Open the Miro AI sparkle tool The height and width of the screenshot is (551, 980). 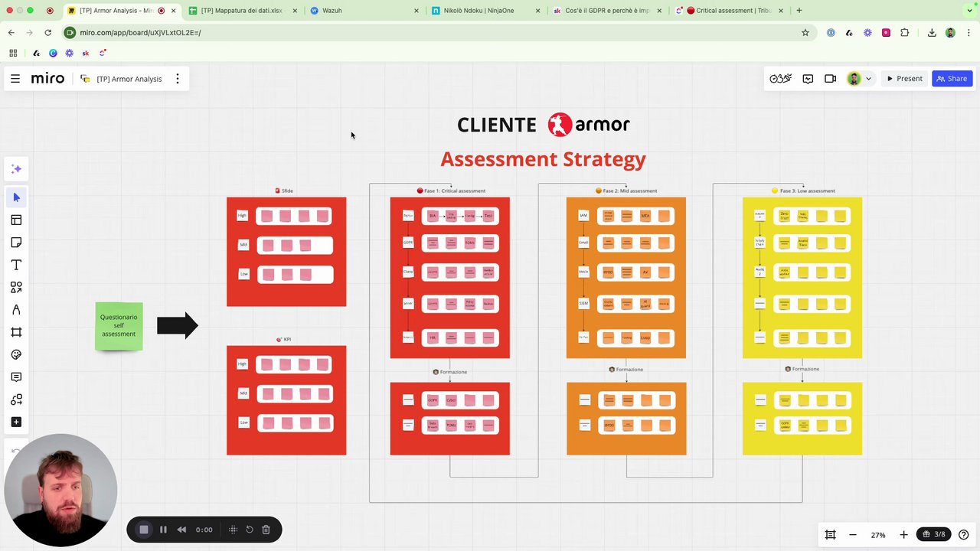pos(16,169)
